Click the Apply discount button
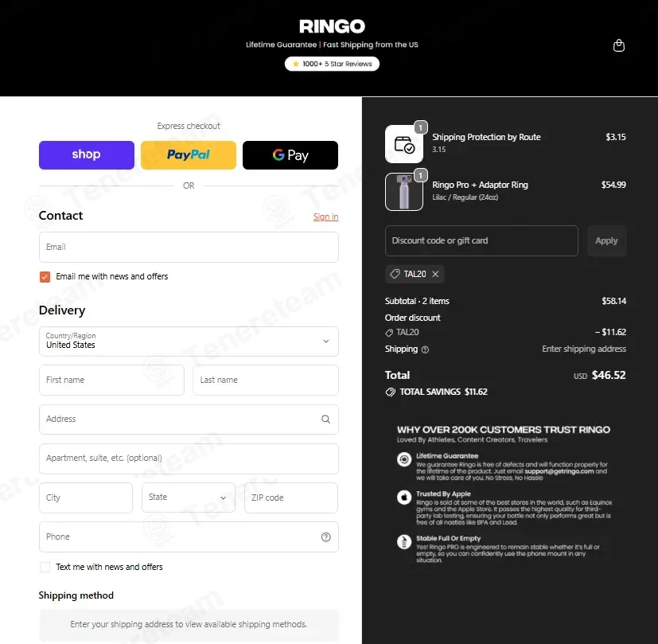 point(606,241)
